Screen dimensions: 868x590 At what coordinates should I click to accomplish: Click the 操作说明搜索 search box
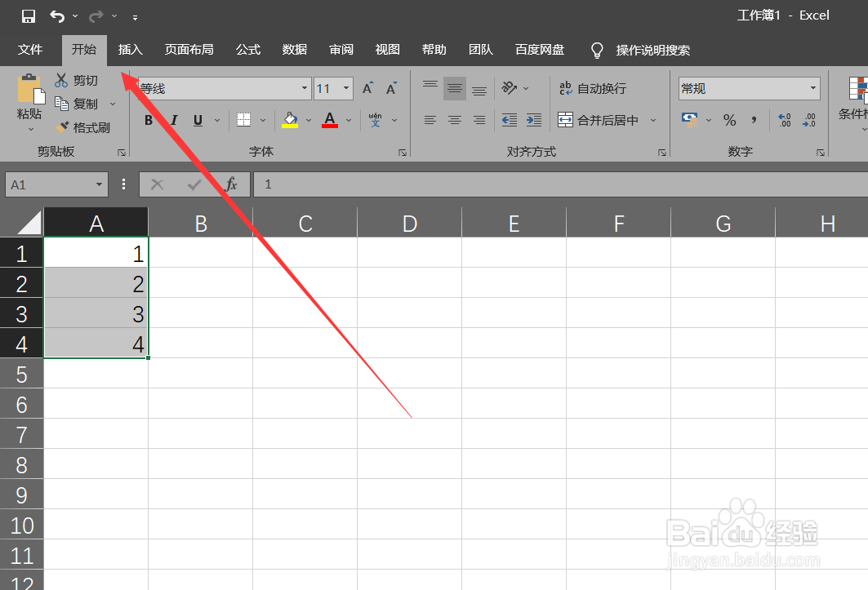[x=652, y=51]
